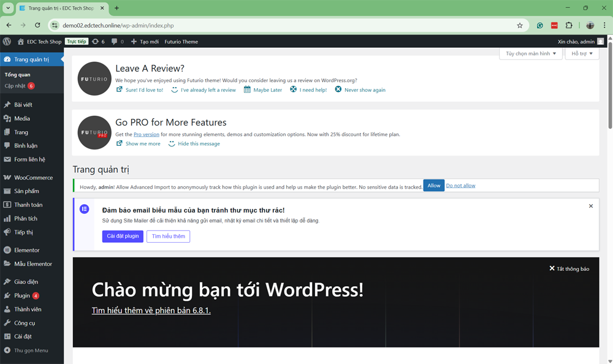Dismiss the email notice with X
The width and height of the screenshot is (613, 364).
(x=591, y=206)
